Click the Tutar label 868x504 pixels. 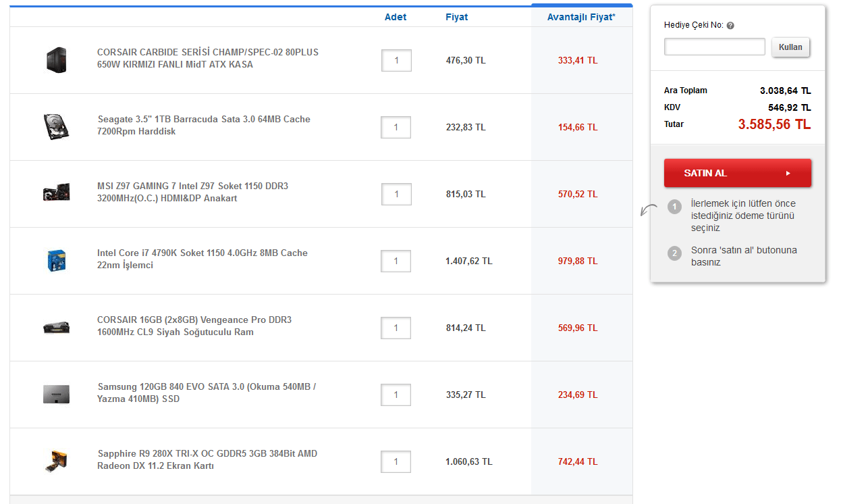click(674, 124)
